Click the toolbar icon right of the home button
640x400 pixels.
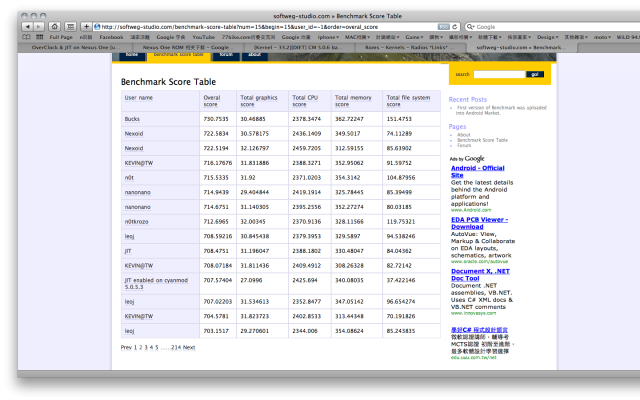click(x=71, y=27)
